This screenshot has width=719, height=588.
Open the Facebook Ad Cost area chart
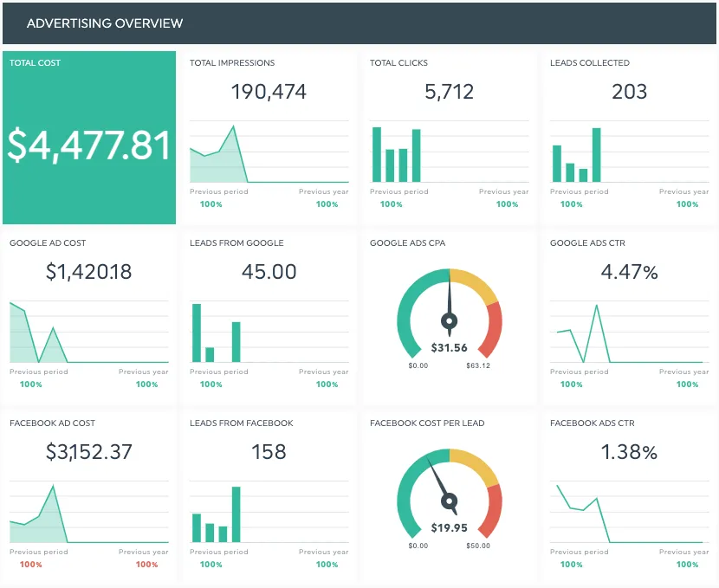click(x=89, y=512)
